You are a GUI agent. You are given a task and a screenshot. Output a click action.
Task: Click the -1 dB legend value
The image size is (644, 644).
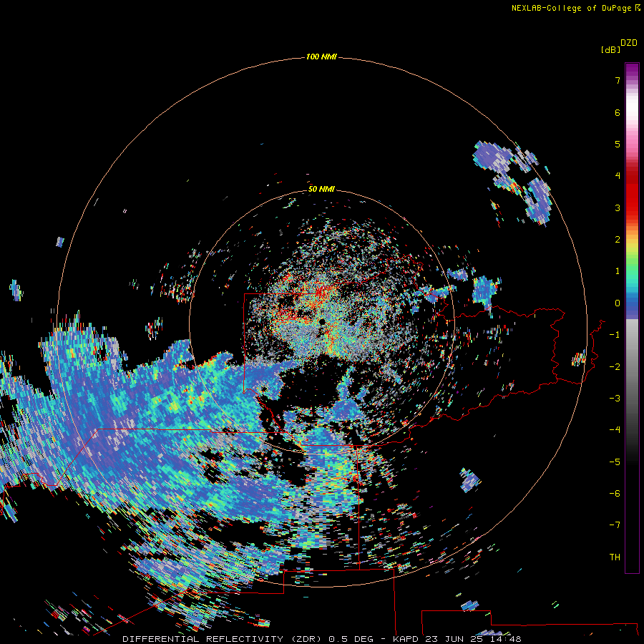coord(615,335)
